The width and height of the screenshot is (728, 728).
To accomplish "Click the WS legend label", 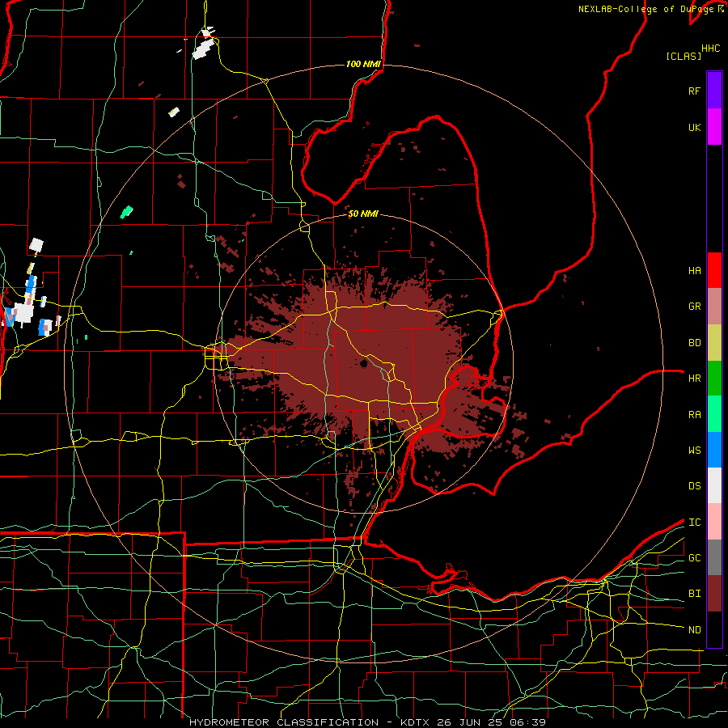I will pyautogui.click(x=694, y=450).
